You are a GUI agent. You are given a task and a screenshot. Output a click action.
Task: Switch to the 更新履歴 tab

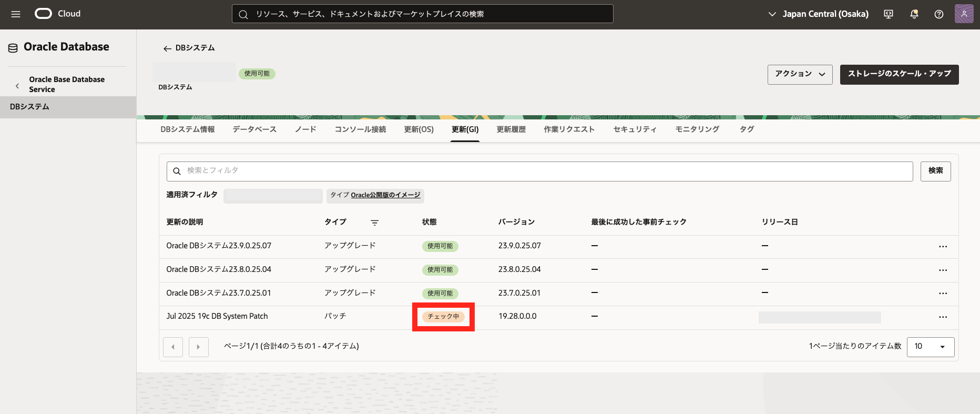[511, 129]
